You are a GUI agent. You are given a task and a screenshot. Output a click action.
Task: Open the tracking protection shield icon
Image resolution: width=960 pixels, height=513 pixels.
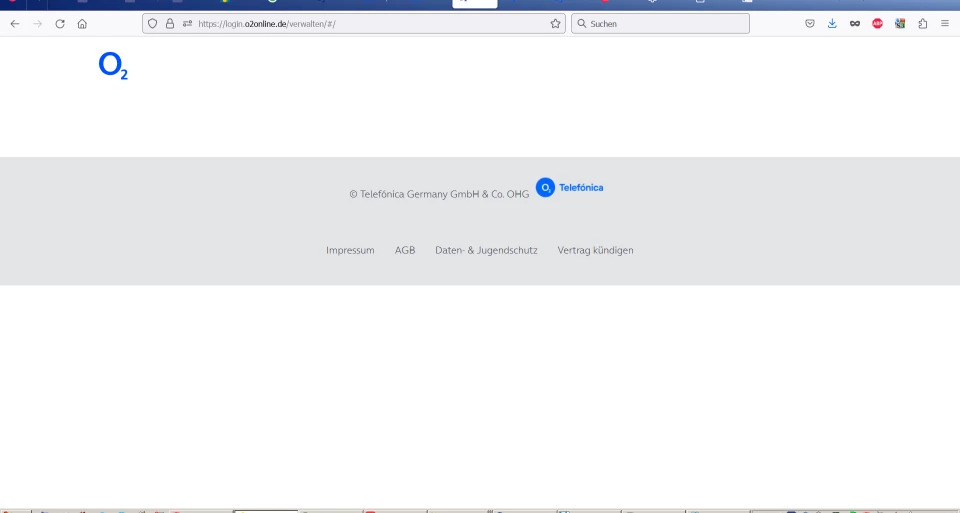tap(152, 24)
